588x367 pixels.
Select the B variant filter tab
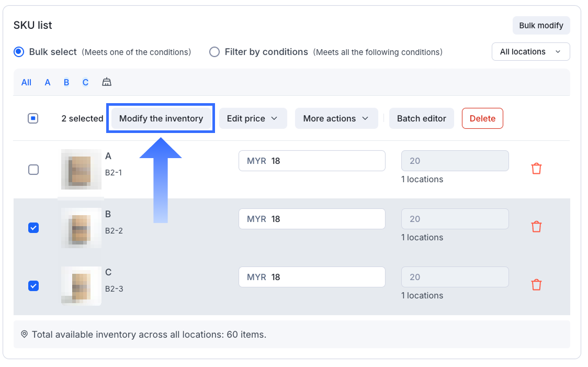point(66,82)
